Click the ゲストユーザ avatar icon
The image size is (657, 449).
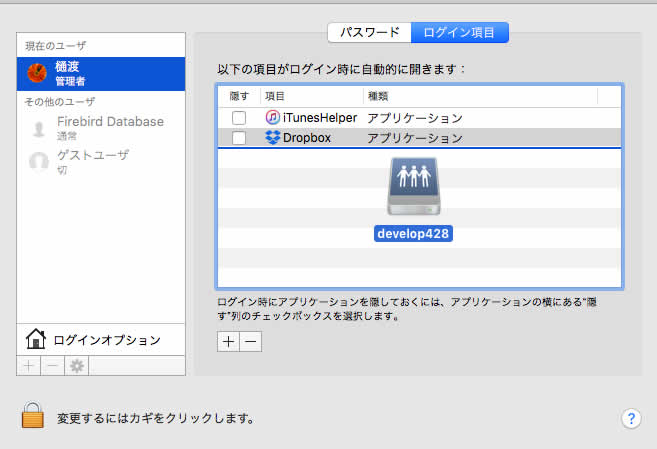point(38,161)
